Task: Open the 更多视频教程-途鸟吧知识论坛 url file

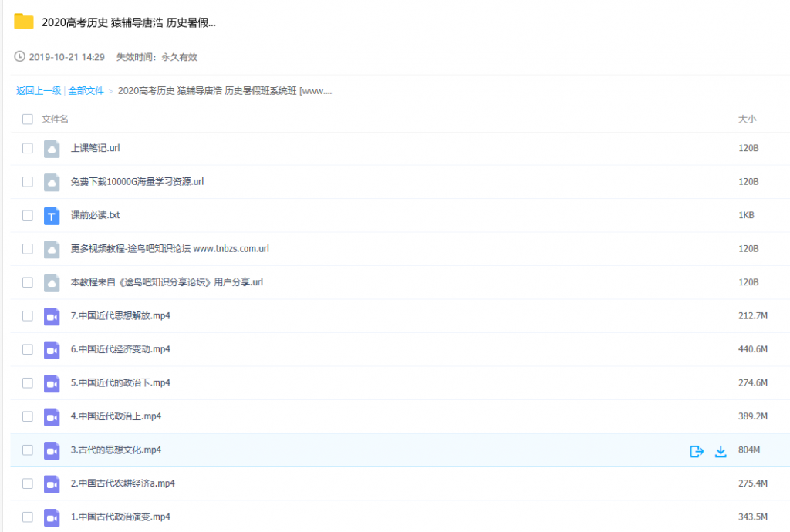Action: coord(170,249)
